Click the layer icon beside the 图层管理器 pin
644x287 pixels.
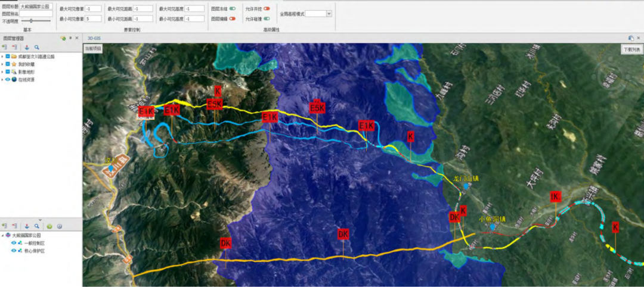(63, 38)
